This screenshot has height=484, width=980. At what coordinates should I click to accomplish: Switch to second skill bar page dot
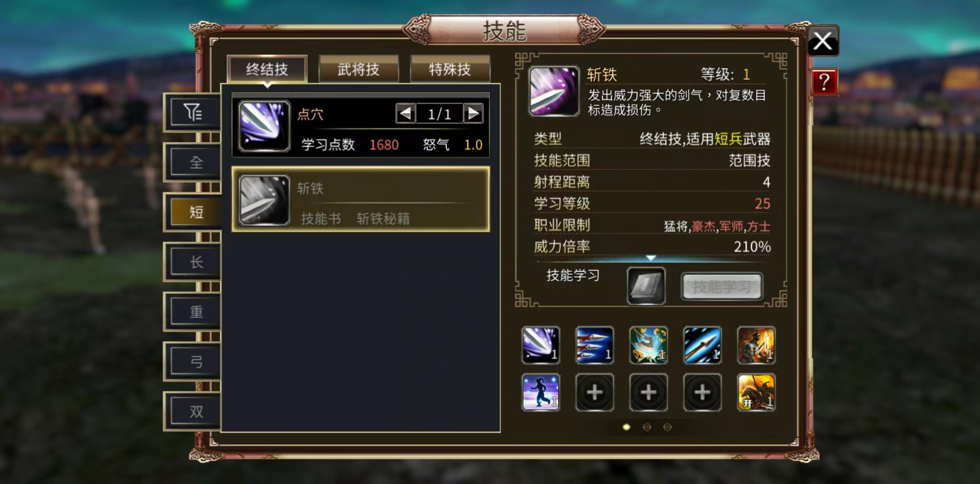647,427
